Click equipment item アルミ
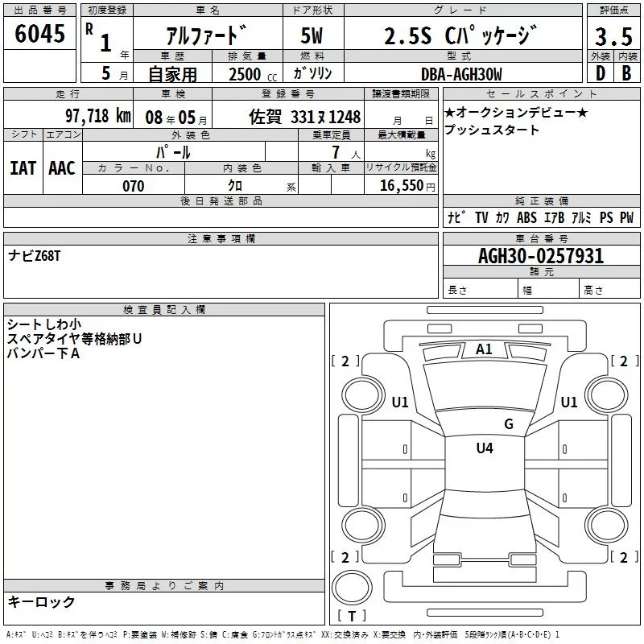644x644 pixels. [x=581, y=217]
